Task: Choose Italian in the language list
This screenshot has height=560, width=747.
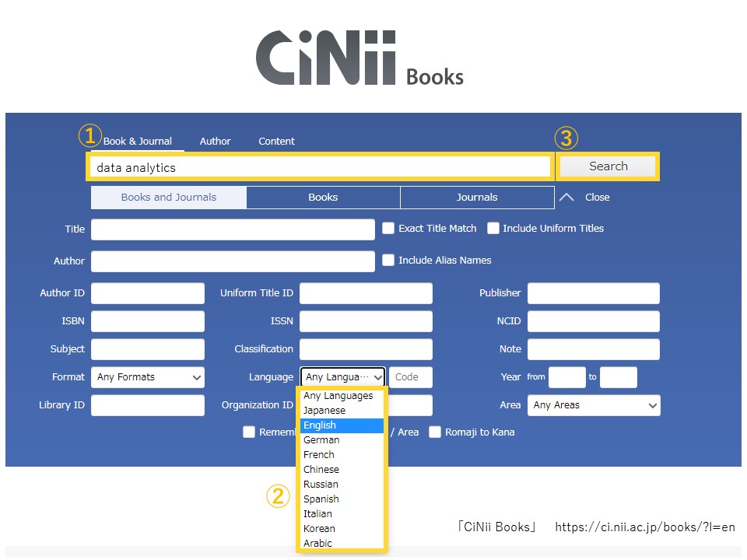Action: 342,514
